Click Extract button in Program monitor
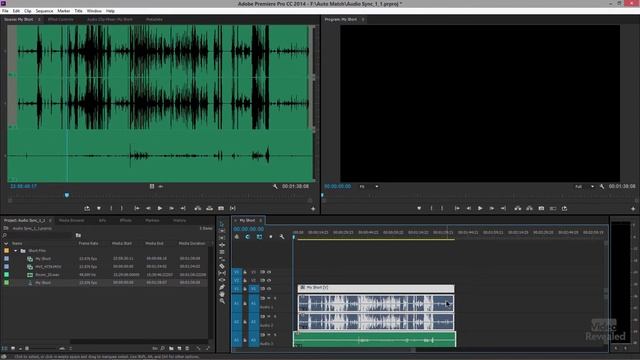 529,208
